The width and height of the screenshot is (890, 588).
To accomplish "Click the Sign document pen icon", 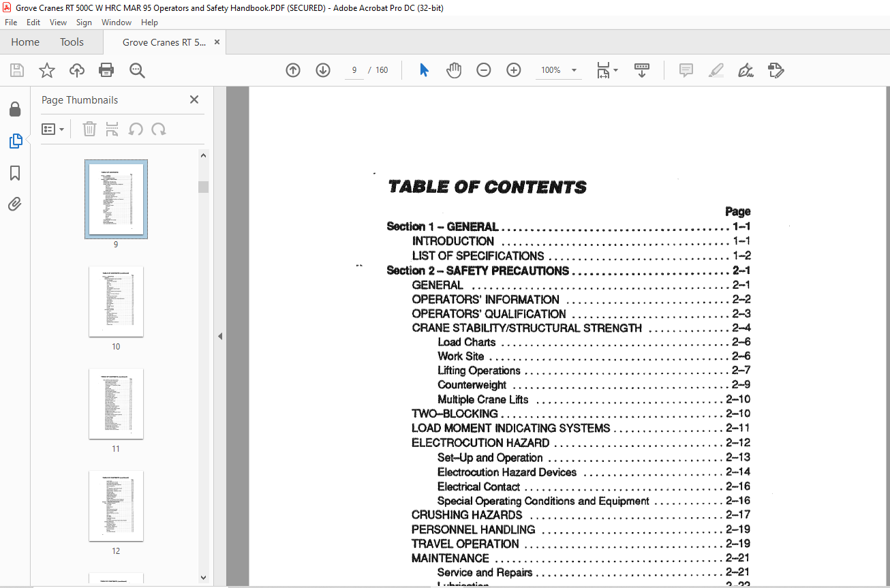I will 746,70.
